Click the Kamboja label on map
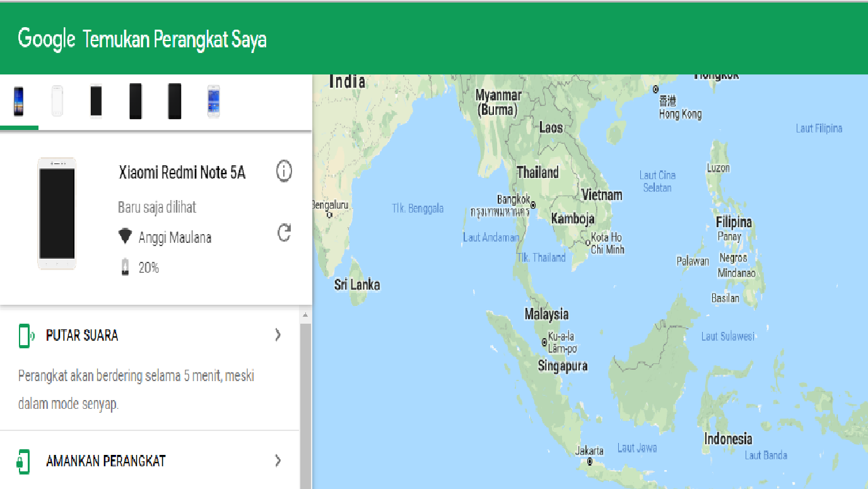This screenshot has height=489, width=868. point(573,219)
